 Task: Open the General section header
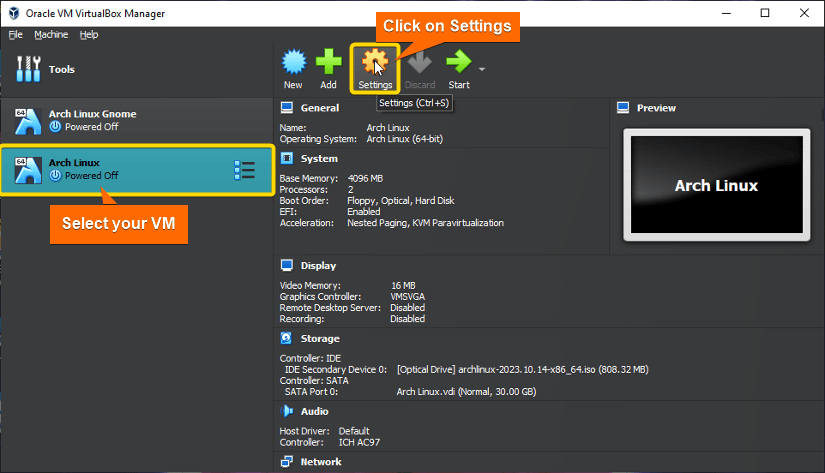click(x=320, y=108)
